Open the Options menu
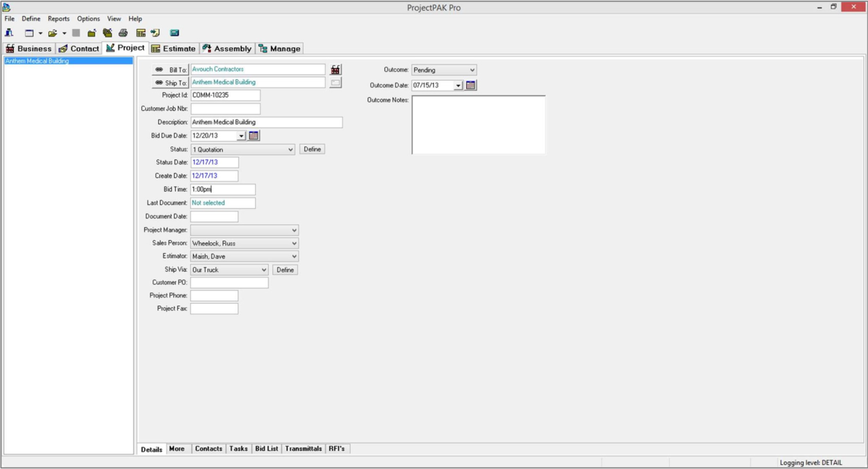868x469 pixels. pos(88,18)
